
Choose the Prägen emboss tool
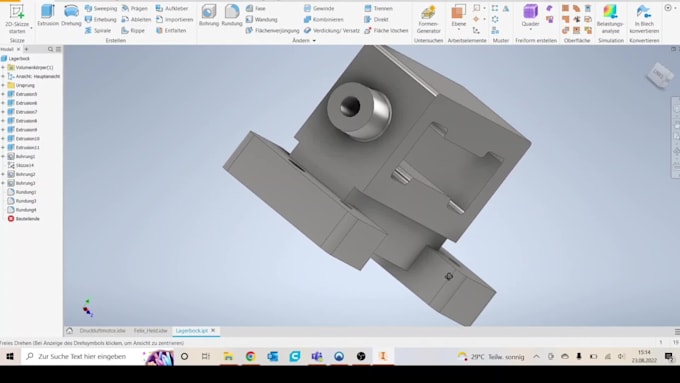(135, 8)
